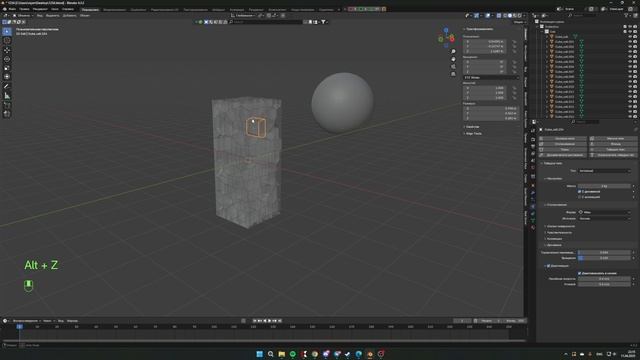Toggle the rigid body Animated checkbox
The image size is (640, 360).
(580, 197)
